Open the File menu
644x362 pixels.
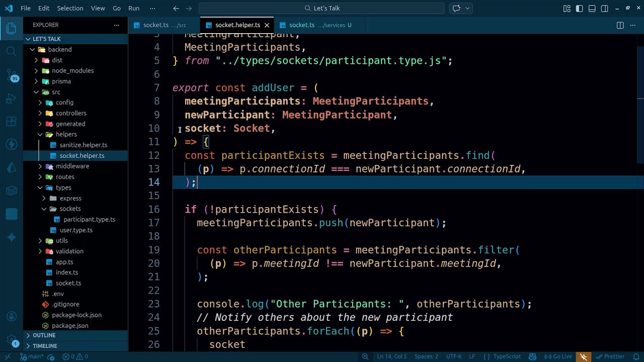point(26,8)
